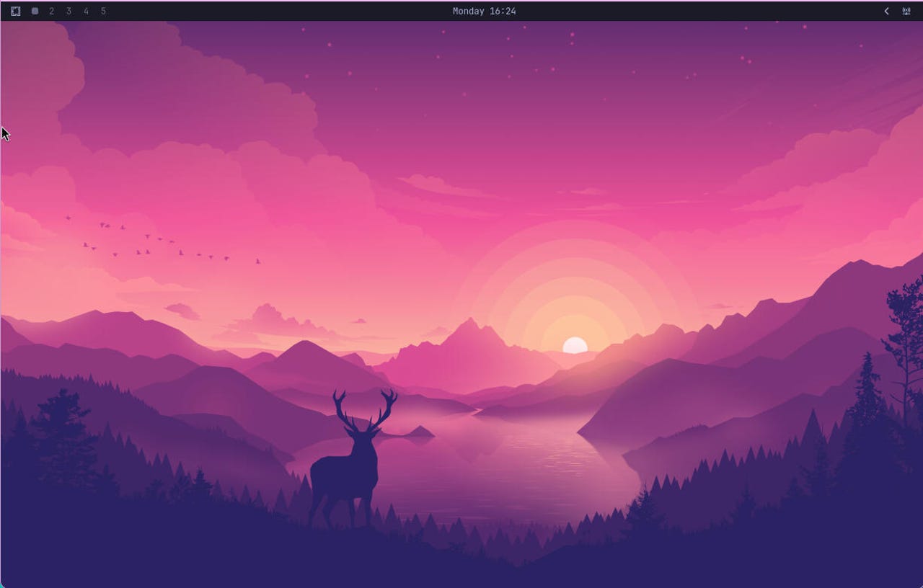Viewport: 923px width, 588px height.
Task: Switch to workspace 2
Action: click(x=51, y=11)
